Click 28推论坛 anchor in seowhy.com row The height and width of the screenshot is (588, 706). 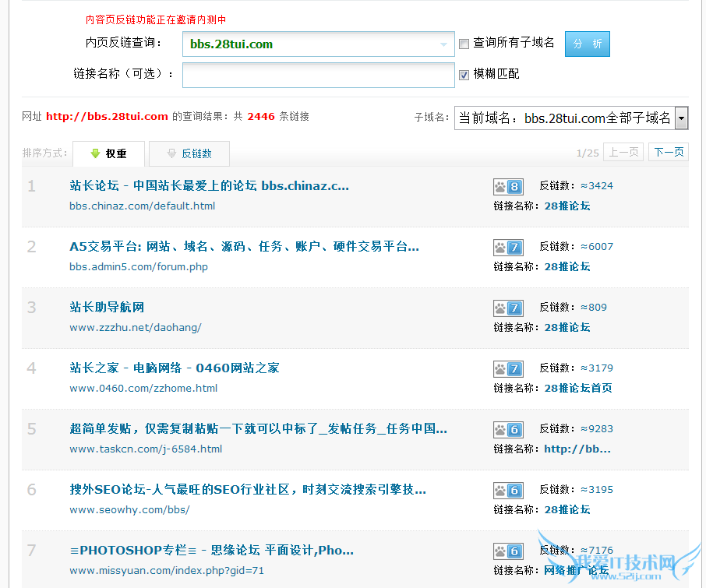point(567,509)
